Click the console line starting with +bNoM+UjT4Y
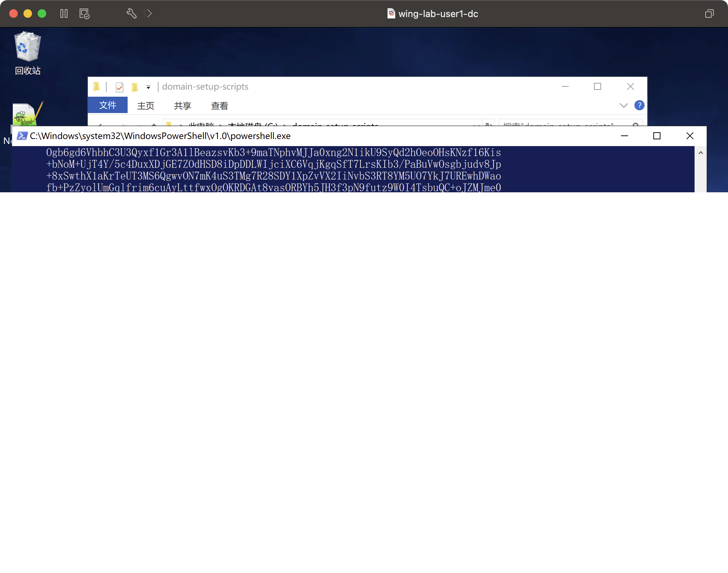 click(273, 164)
